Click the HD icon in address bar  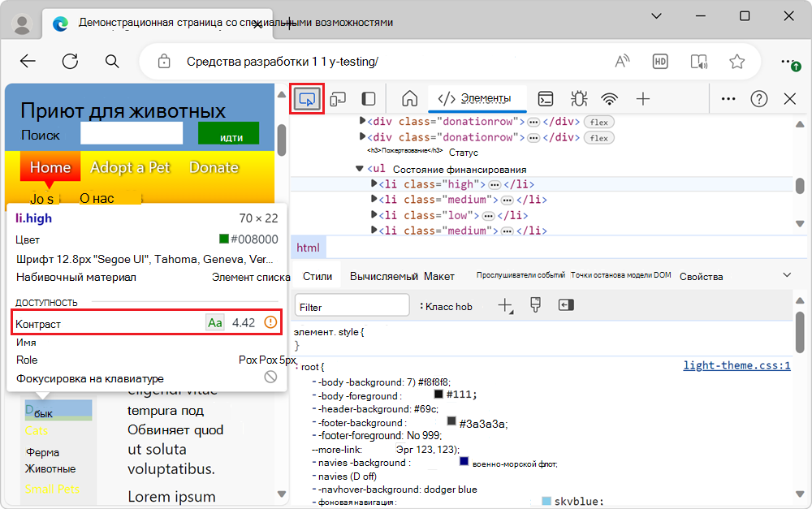point(659,62)
